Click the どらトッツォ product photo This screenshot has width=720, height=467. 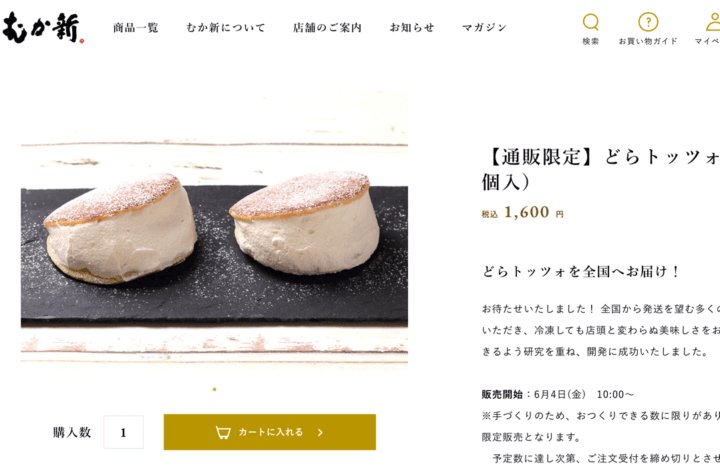coord(214,230)
